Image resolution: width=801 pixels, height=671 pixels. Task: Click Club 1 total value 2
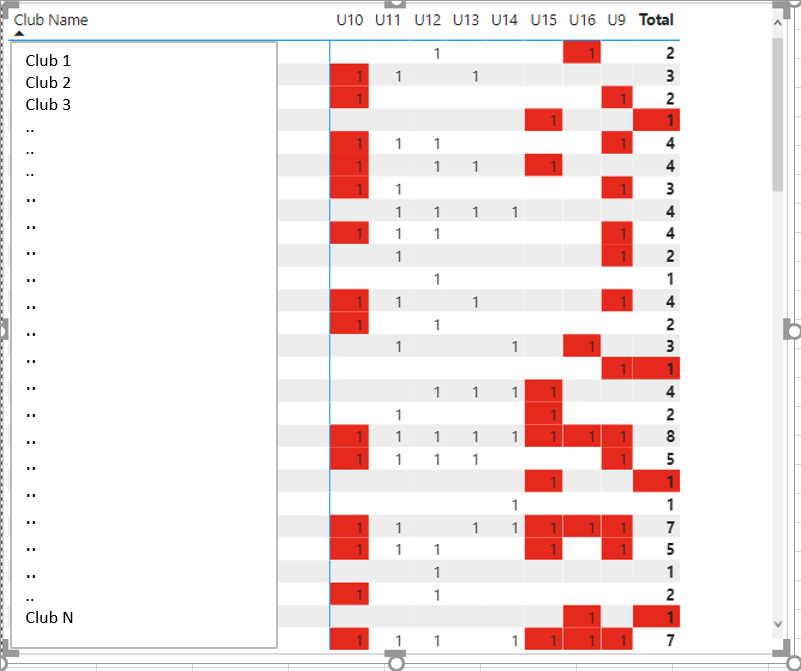pyautogui.click(x=670, y=53)
